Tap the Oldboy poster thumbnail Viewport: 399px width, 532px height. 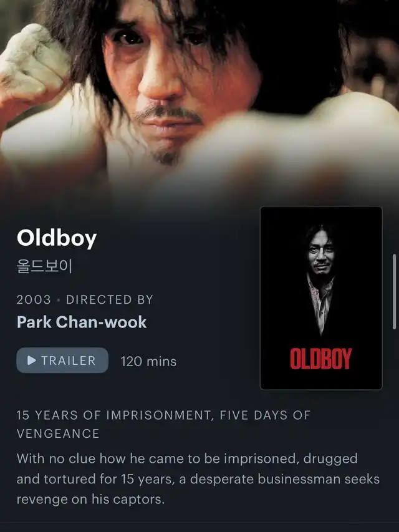[x=321, y=298]
